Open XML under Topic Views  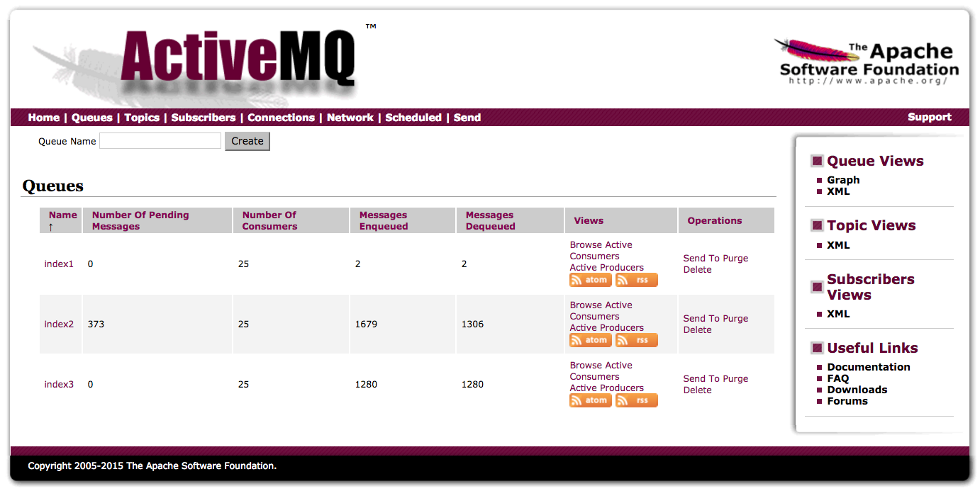(x=838, y=245)
